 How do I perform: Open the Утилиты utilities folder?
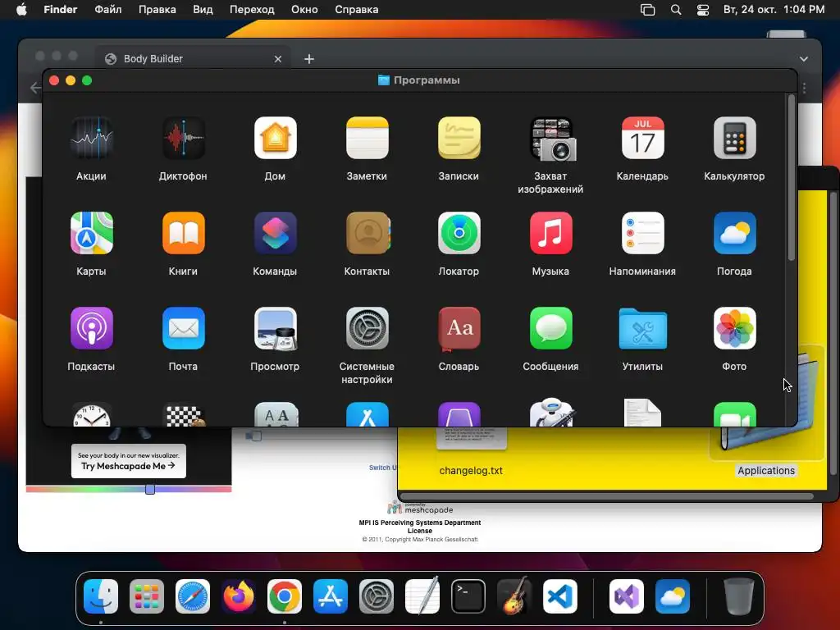643,328
